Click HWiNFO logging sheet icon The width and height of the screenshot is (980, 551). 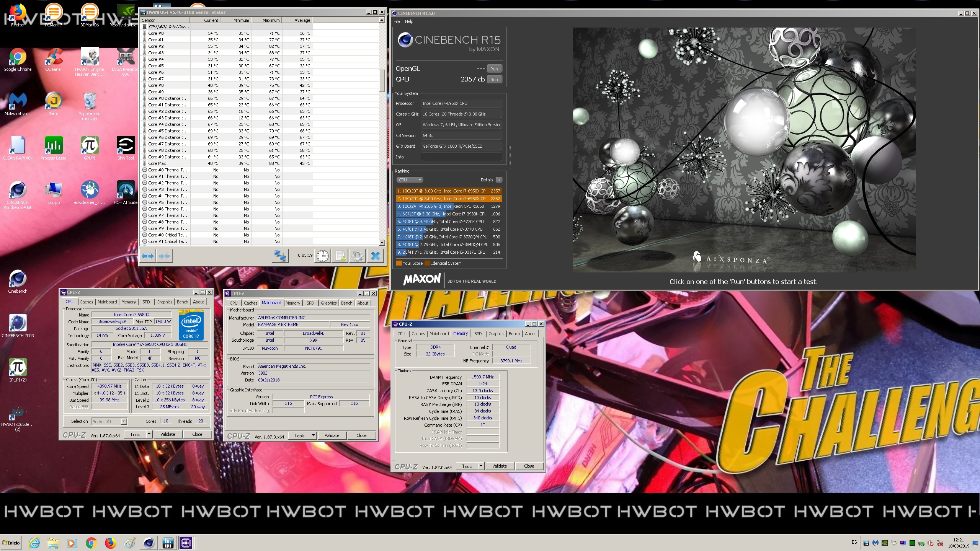340,256
